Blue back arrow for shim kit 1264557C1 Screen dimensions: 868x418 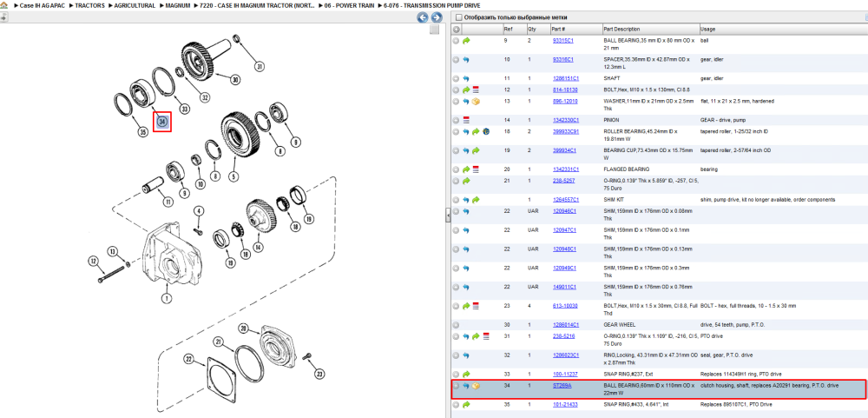466,200
